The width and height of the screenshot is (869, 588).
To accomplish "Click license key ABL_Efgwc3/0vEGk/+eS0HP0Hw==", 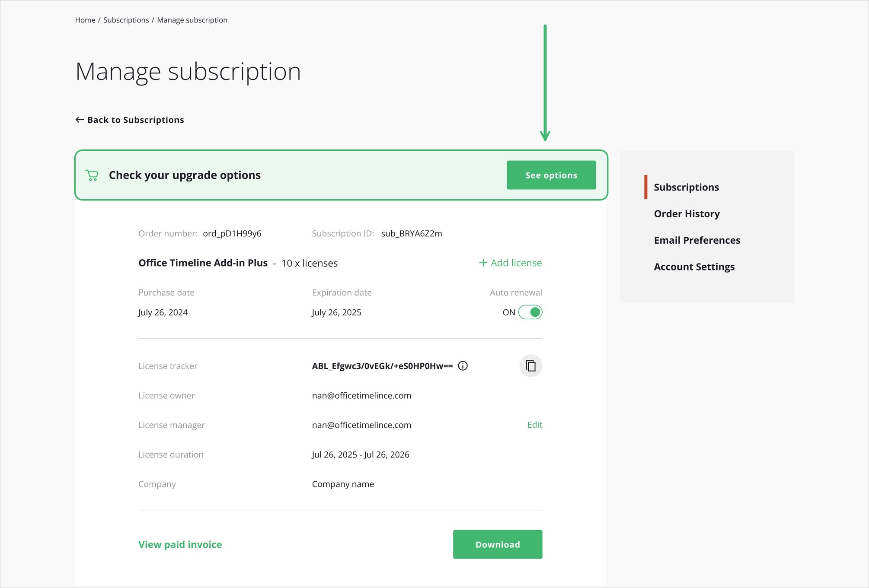I will pyautogui.click(x=382, y=366).
